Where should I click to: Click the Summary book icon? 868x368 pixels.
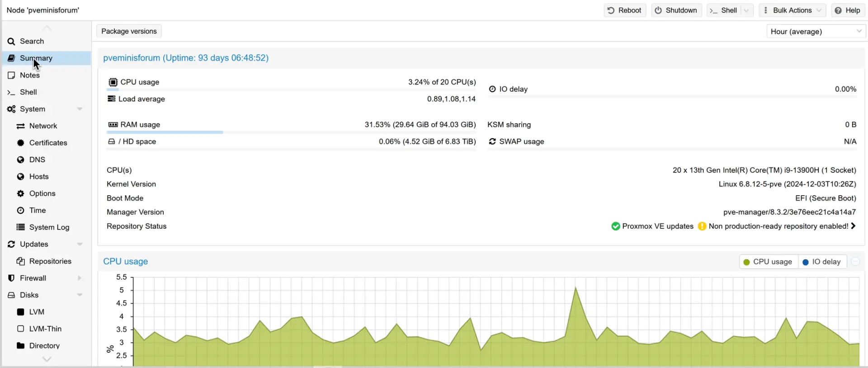pos(11,58)
